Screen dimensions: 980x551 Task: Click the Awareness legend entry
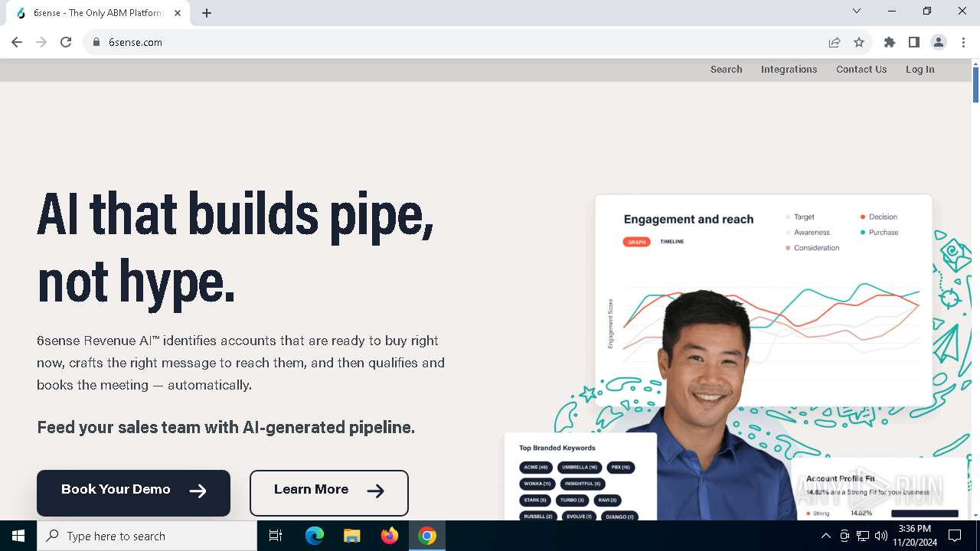(x=807, y=233)
